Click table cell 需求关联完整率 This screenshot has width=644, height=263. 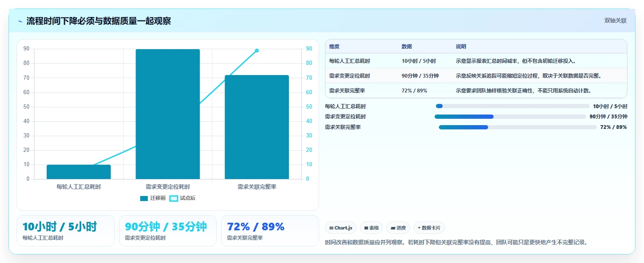click(347, 91)
